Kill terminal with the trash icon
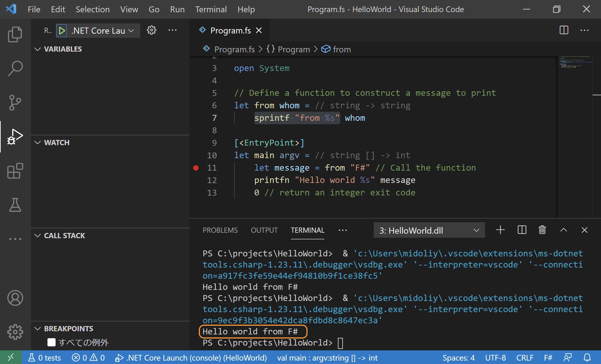Screen dimensions: 601x364 click(542, 230)
